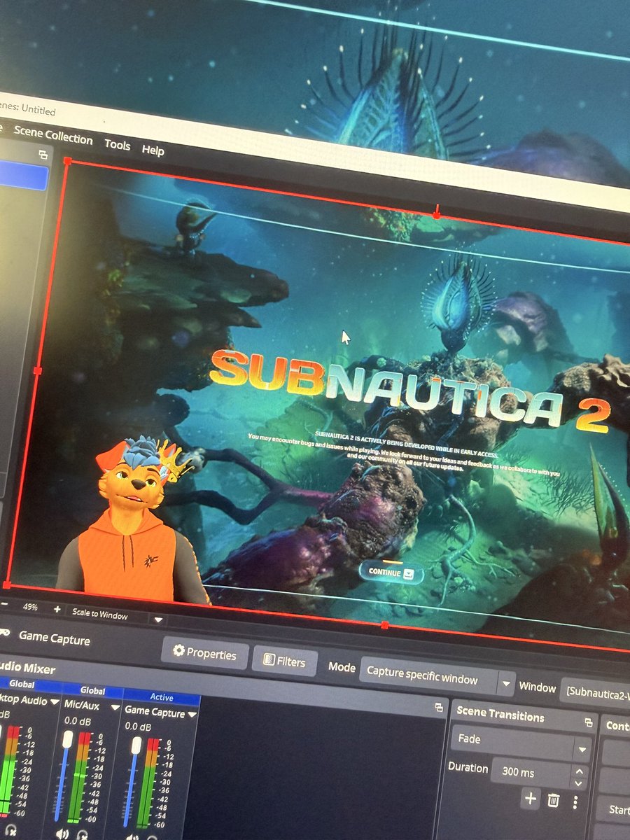Click the 49% zoom value
Viewport: 630px width, 840px height.
click(30, 606)
